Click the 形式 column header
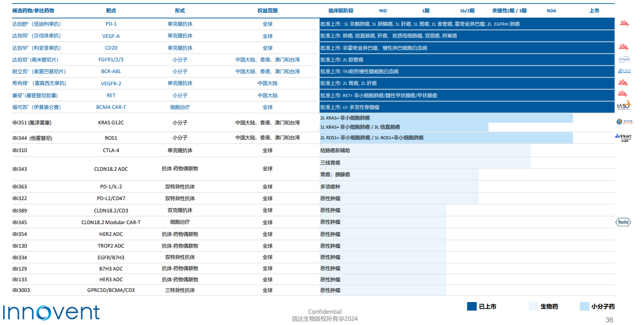This screenshot has height=325, width=644. coord(180,11)
